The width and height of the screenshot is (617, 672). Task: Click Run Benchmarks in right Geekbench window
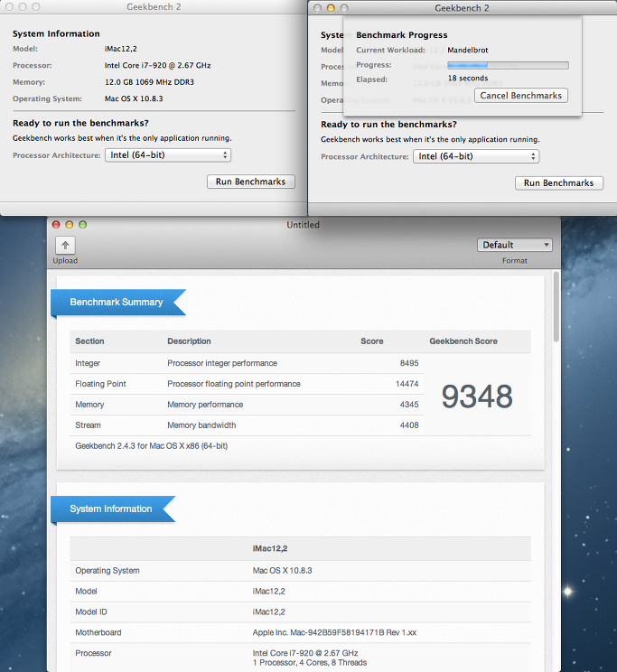558,183
